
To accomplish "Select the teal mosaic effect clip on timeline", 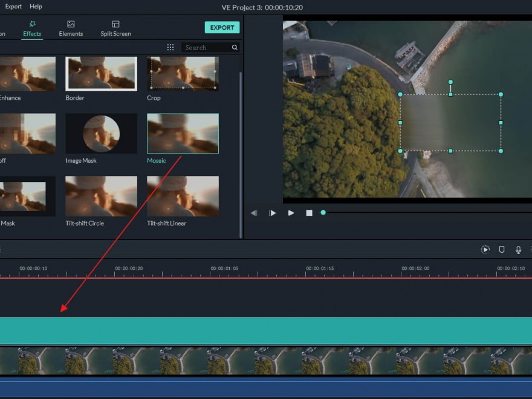I will [266, 331].
